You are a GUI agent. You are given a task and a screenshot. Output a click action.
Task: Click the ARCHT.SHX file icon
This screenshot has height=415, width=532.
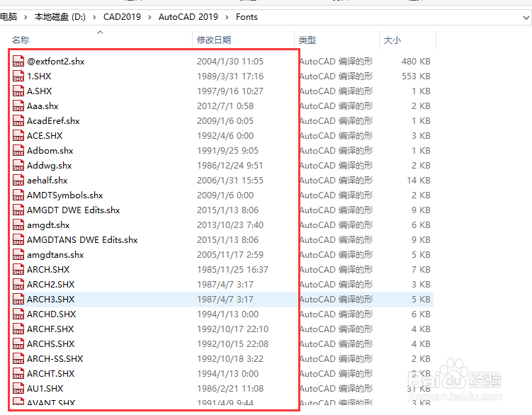(x=18, y=374)
